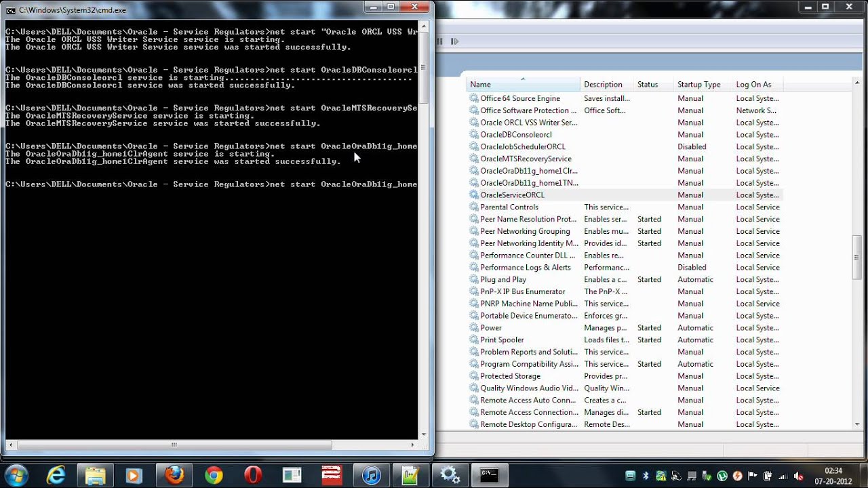Image resolution: width=868 pixels, height=488 pixels.
Task: Click the Restart Service toolbar icon in Services
Action: tap(455, 41)
